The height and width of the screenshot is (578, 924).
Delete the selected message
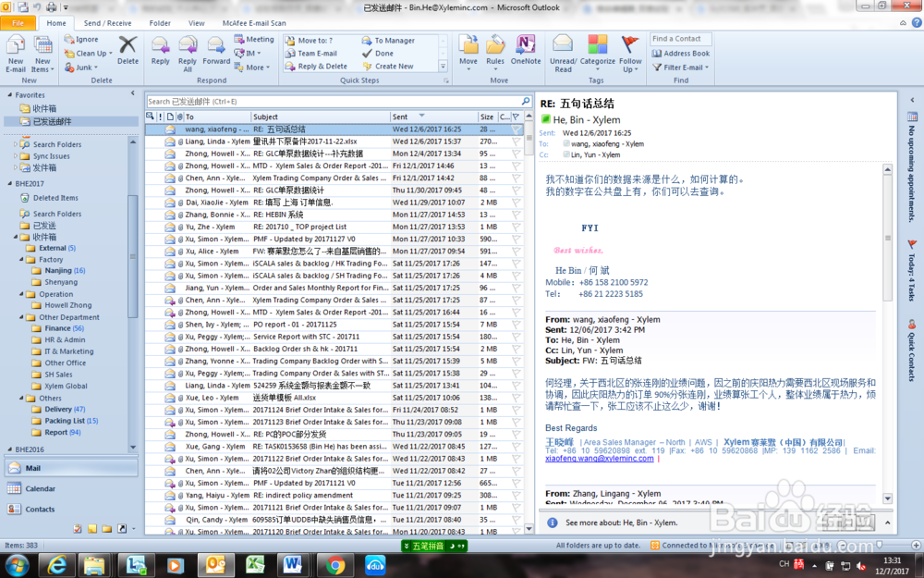(128, 50)
